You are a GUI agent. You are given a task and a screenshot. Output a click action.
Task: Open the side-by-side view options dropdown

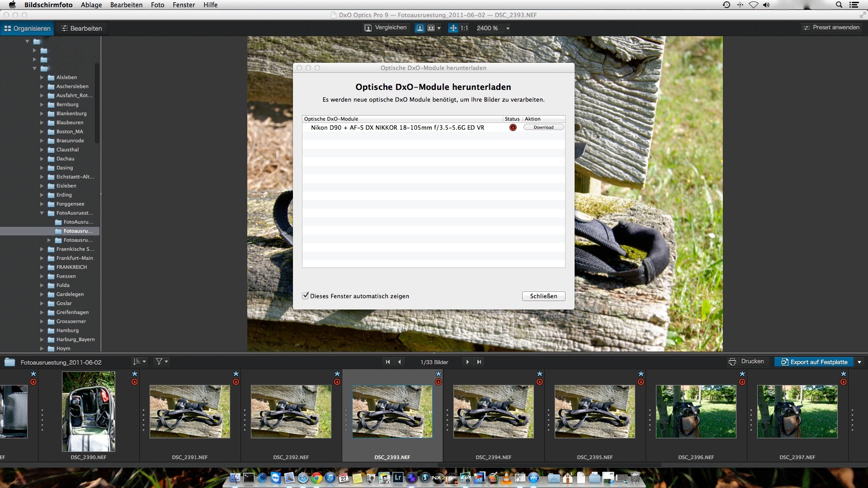[439, 28]
